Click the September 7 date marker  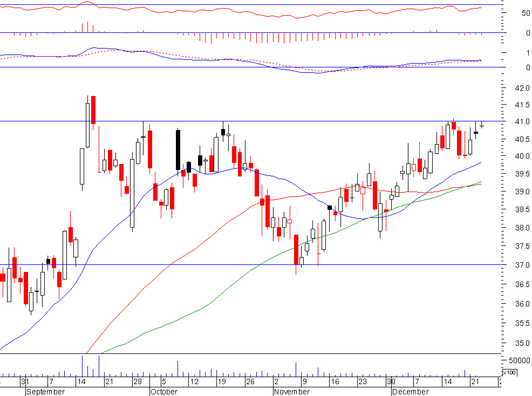pos(51,382)
